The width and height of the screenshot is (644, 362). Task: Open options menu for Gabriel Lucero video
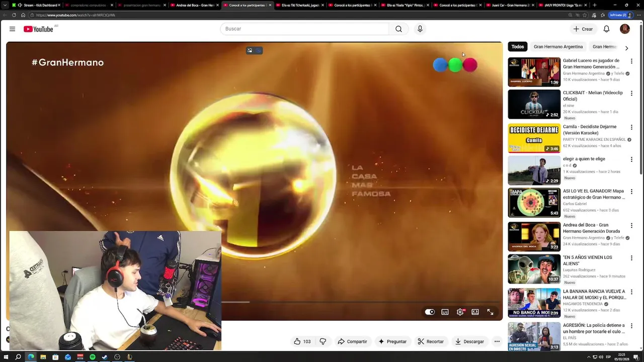631,61
